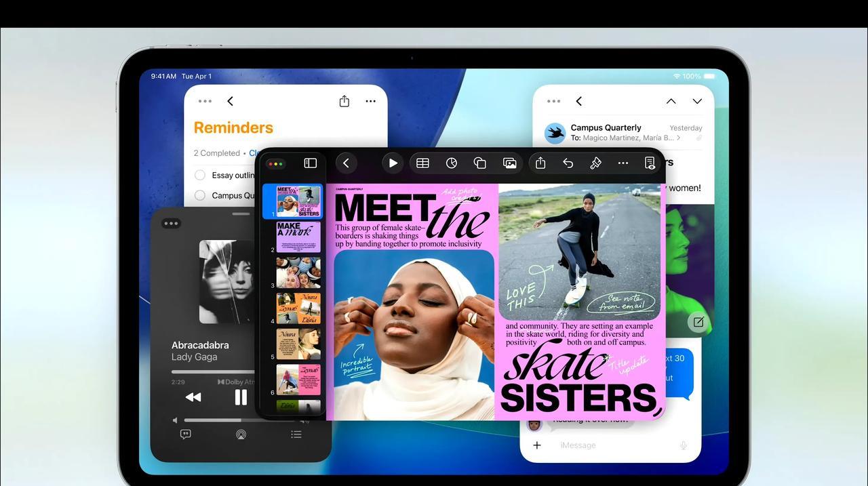
Task: Open the Keynote Format paintbrush panel
Action: (x=595, y=163)
